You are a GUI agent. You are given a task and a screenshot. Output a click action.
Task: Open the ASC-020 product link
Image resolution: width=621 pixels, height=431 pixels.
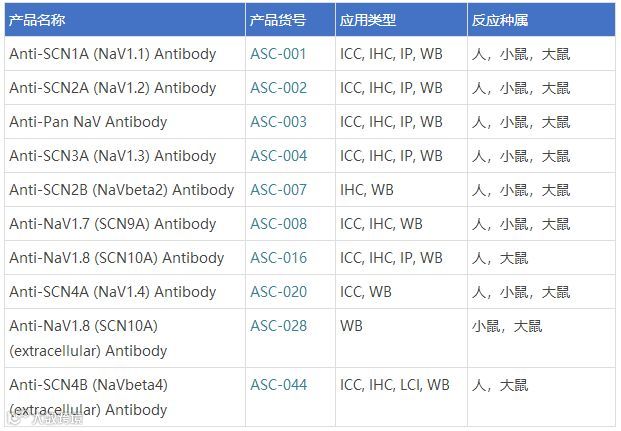(278, 292)
